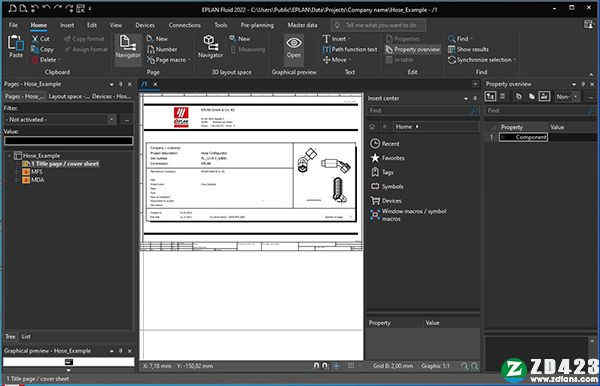The height and width of the screenshot is (386, 600).
Task: Create a New page in Page group
Action: coord(157,39)
